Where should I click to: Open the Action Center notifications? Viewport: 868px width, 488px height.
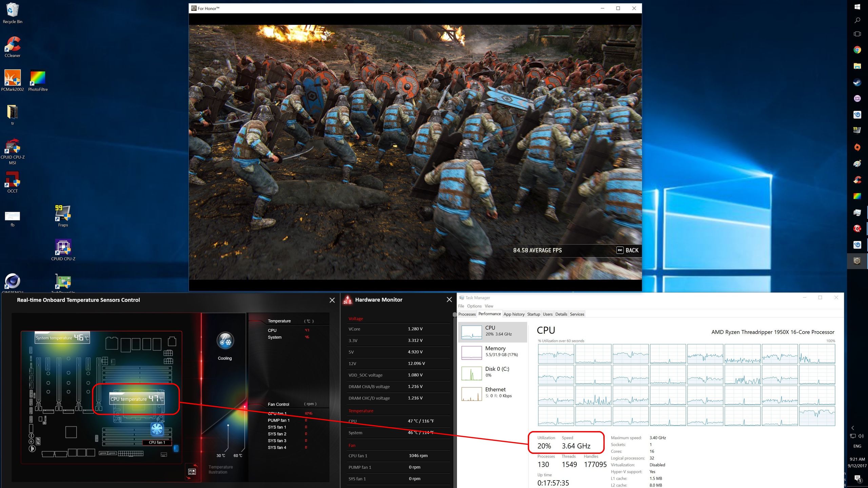click(857, 479)
